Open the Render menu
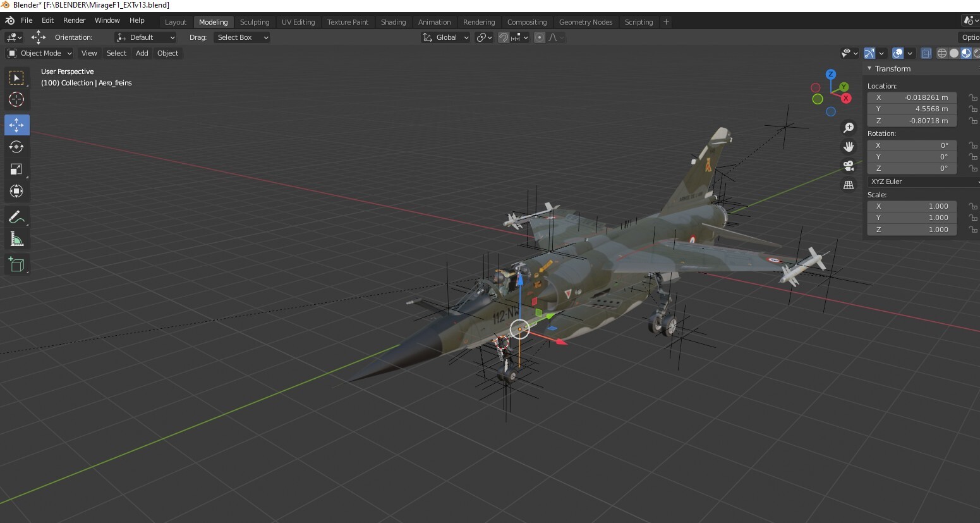Viewport: 980px width, 523px height. (x=74, y=20)
